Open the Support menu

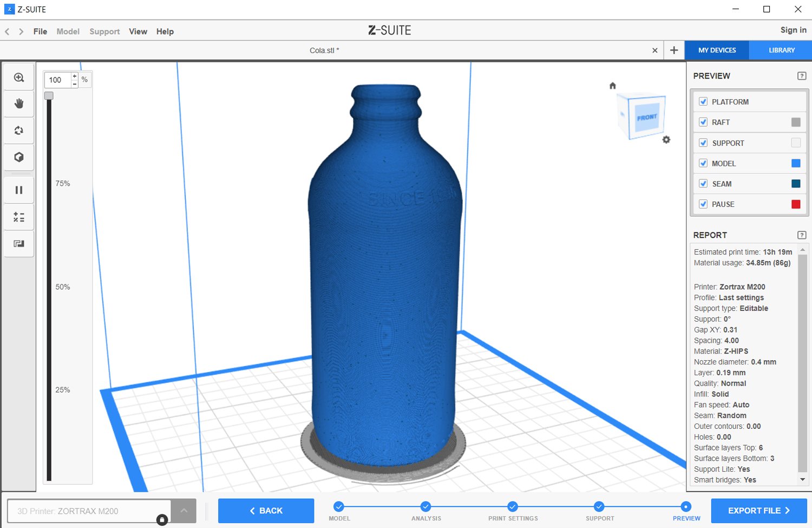[104, 31]
